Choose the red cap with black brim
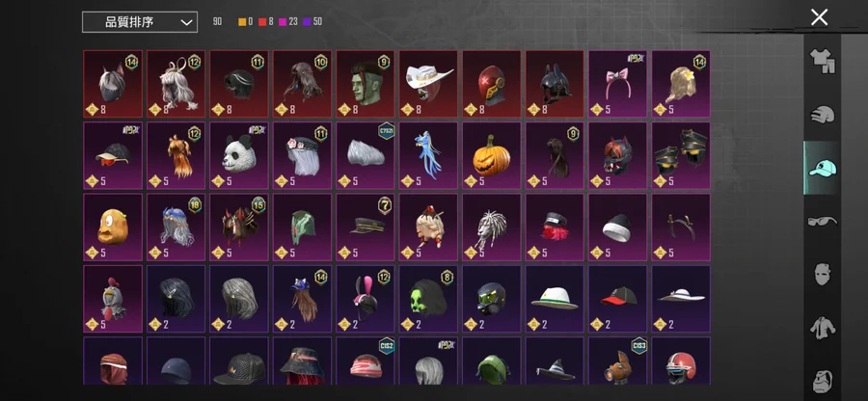The image size is (868, 401). coord(618,299)
